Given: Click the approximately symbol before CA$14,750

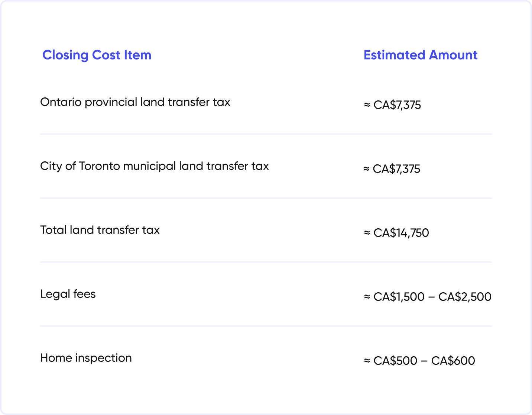Looking at the screenshot, I should 367,233.
